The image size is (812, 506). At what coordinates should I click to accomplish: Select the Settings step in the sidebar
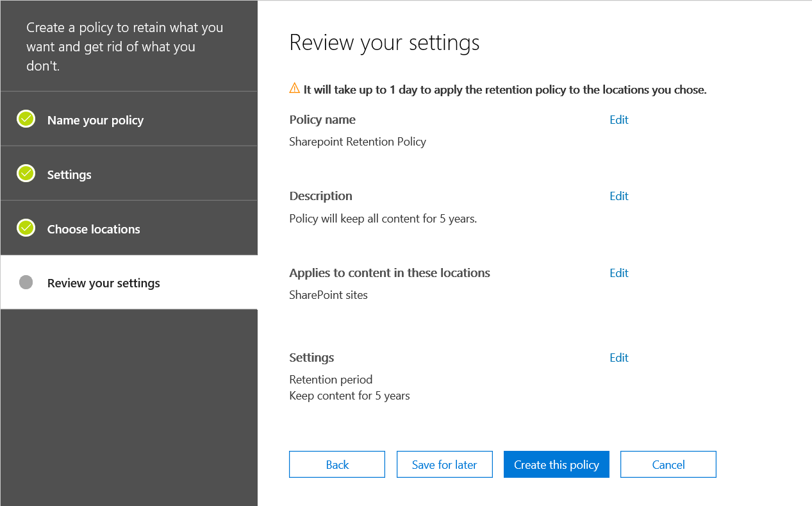coord(69,174)
